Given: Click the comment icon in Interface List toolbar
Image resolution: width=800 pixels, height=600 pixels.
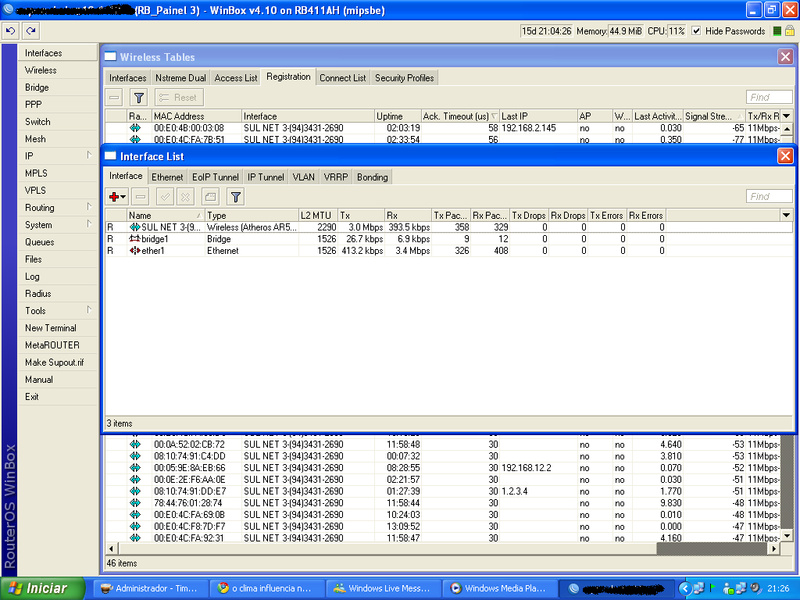Looking at the screenshot, I should [210, 197].
